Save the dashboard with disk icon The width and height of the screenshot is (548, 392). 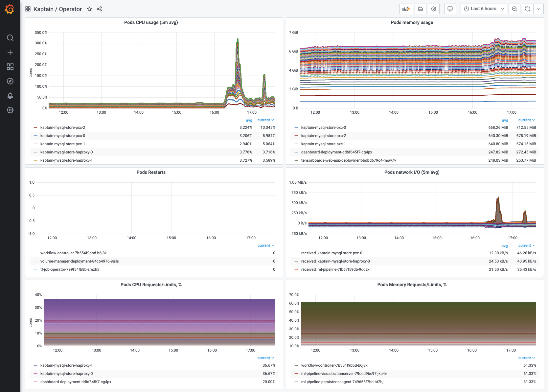click(421, 9)
